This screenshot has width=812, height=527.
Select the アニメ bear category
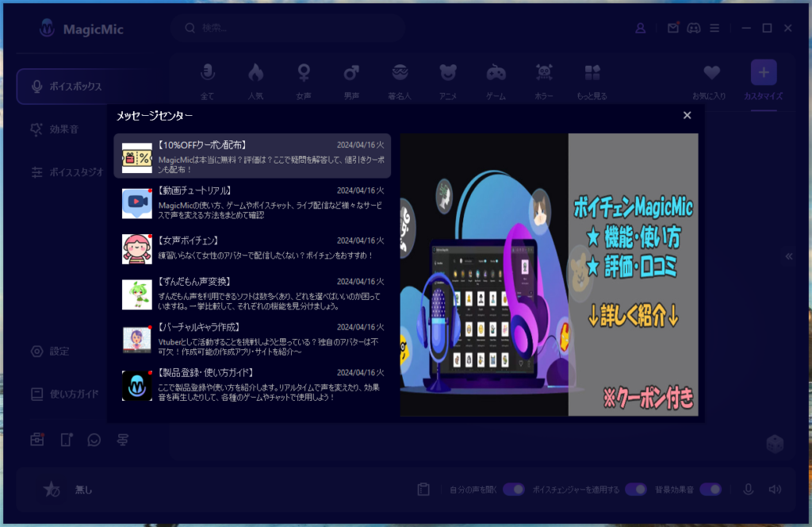(448, 82)
